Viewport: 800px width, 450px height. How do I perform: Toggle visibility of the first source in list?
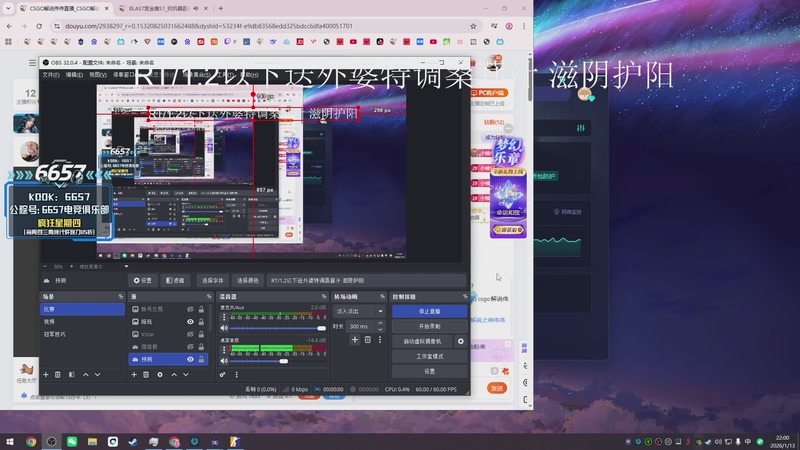190,309
